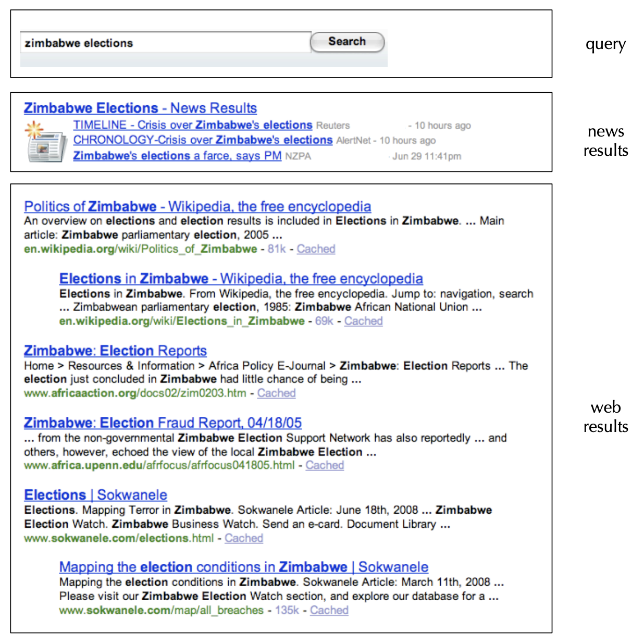Open Zimbabwe: Election Reports result
Image resolution: width=644 pixels, height=644 pixels.
click(x=115, y=351)
